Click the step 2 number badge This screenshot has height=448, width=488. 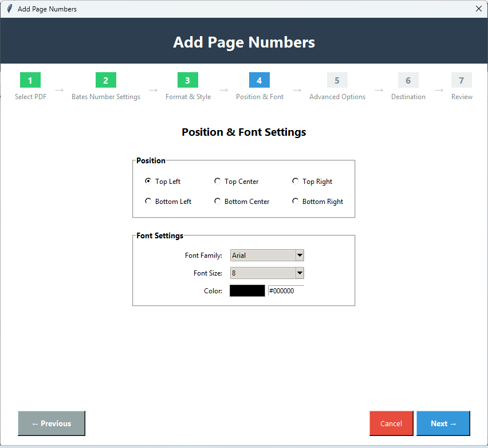tap(105, 80)
